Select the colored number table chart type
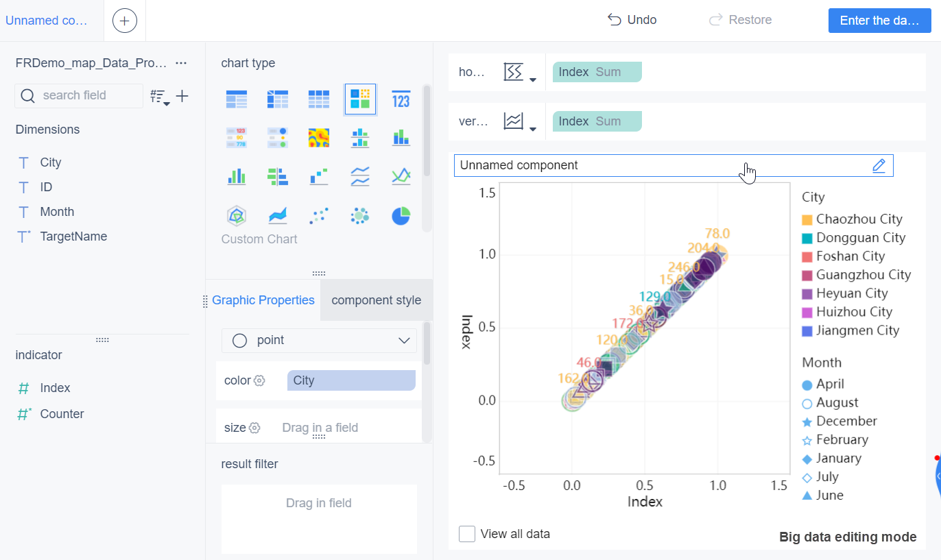The height and width of the screenshot is (560, 941). tap(237, 138)
